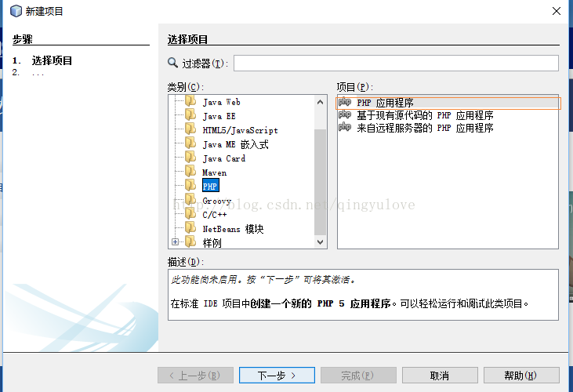
Task: Click the Java EE folder icon
Action: click(x=190, y=115)
